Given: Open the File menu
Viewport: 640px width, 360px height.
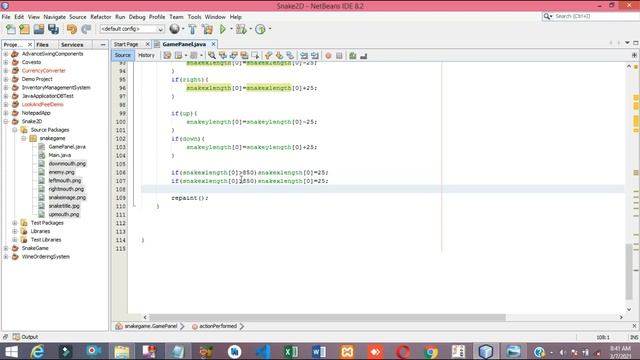Looking at the screenshot, I should point(6,17).
